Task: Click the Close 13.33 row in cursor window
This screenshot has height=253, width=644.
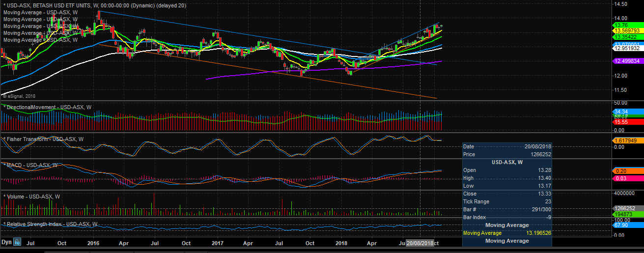Action: pos(507,194)
